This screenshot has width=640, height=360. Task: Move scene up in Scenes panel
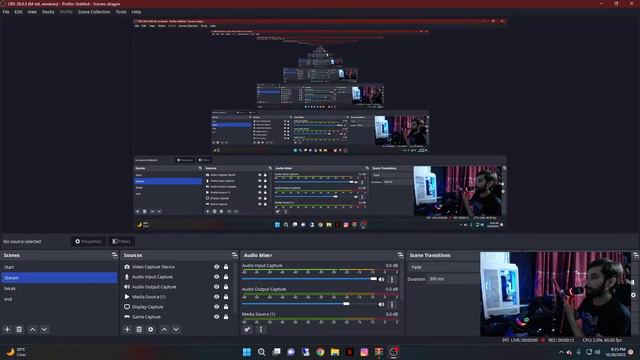pos(33,329)
